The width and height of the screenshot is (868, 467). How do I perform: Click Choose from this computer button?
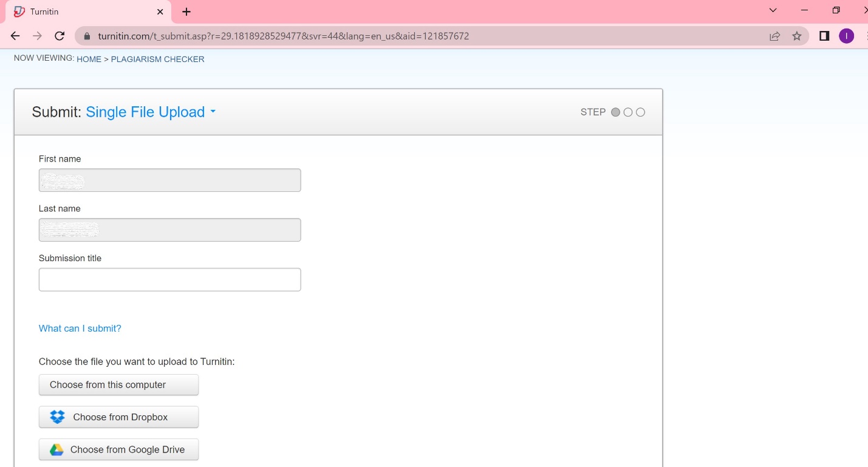pos(119,385)
